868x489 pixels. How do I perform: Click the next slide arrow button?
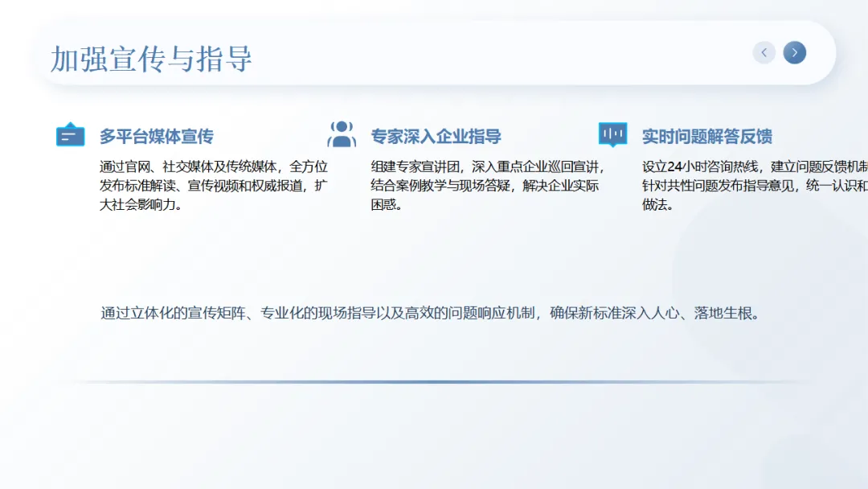[794, 52]
